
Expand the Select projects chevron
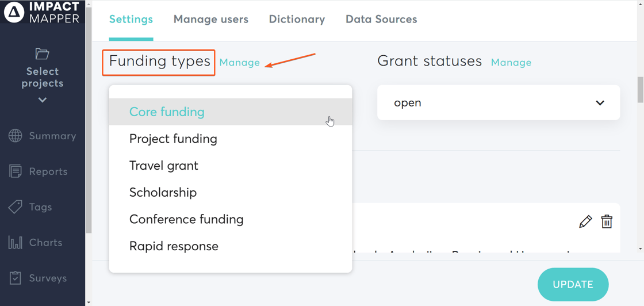[x=43, y=100]
